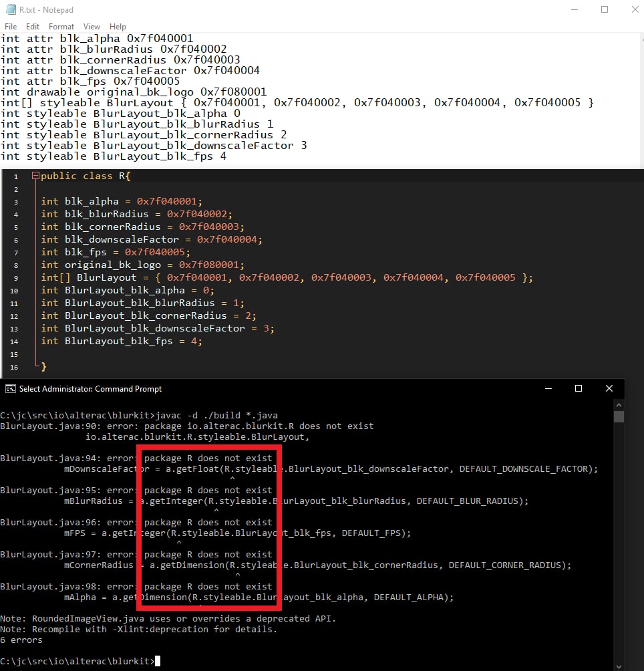Click editor line 'int blk_downscaleFactor = 0x7f040004;'
The height and width of the screenshot is (671, 644).
(x=152, y=239)
